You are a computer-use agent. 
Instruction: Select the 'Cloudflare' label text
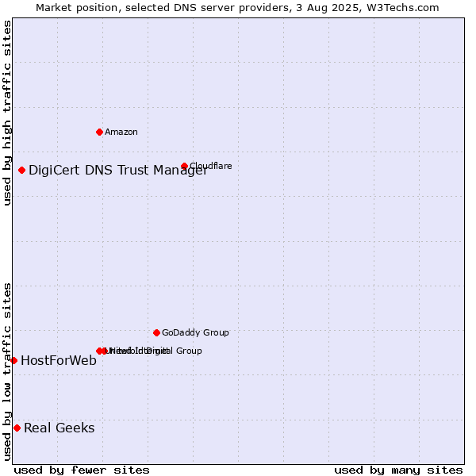tap(211, 166)
